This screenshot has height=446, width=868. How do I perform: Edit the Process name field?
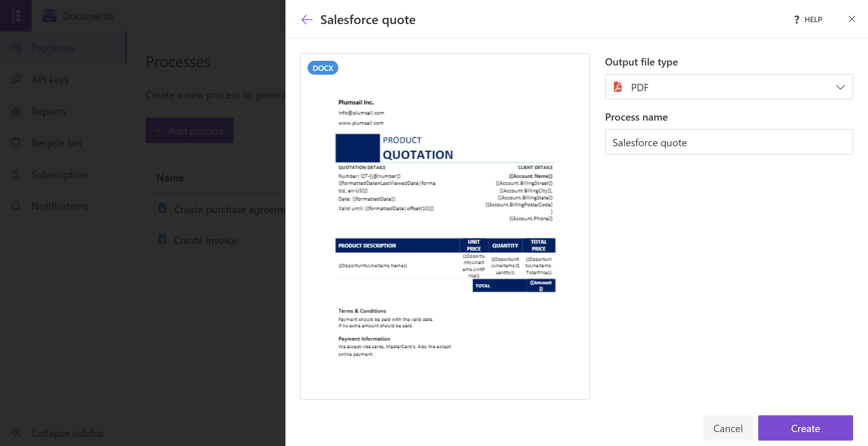click(729, 142)
